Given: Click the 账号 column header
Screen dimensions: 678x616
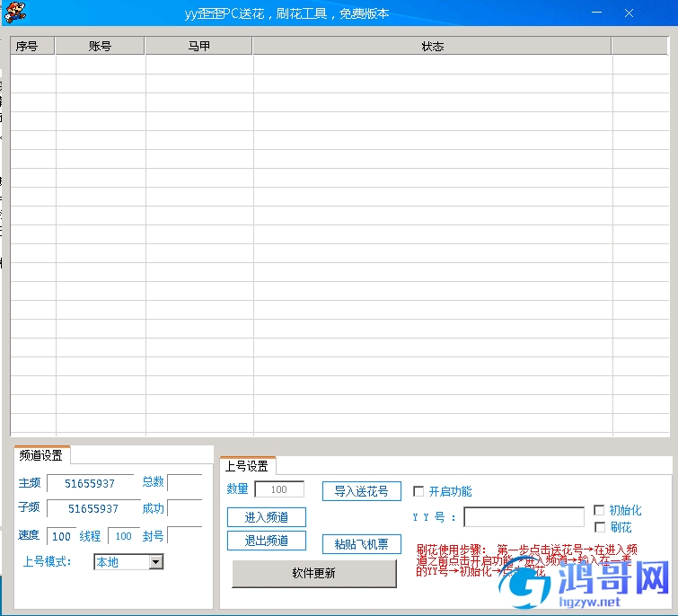Looking at the screenshot, I should (100, 46).
